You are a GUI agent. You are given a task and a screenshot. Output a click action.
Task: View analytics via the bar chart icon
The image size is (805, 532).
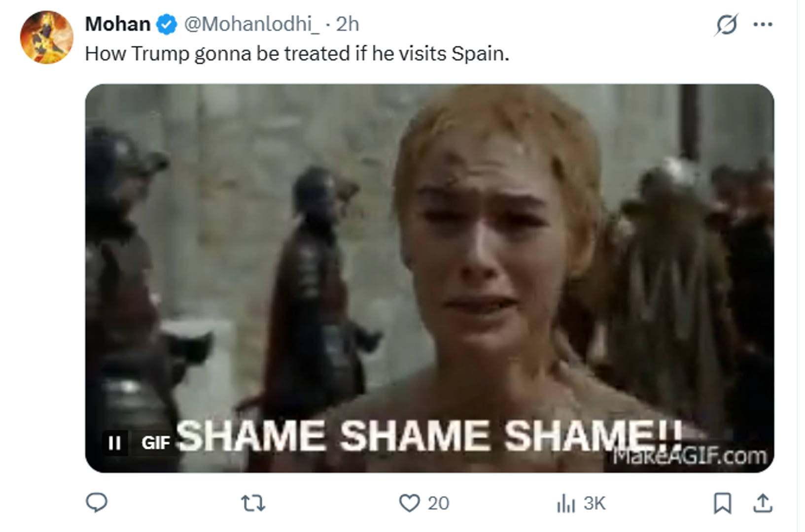pos(566,503)
